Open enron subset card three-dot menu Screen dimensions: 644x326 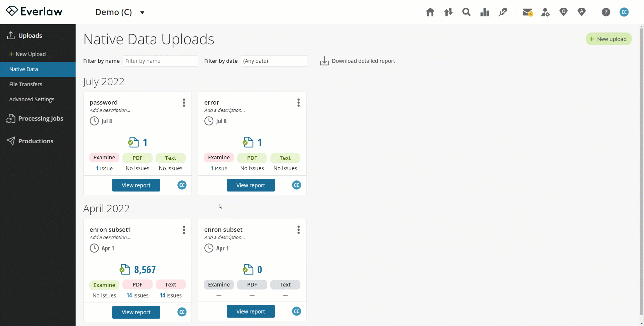[x=299, y=230]
